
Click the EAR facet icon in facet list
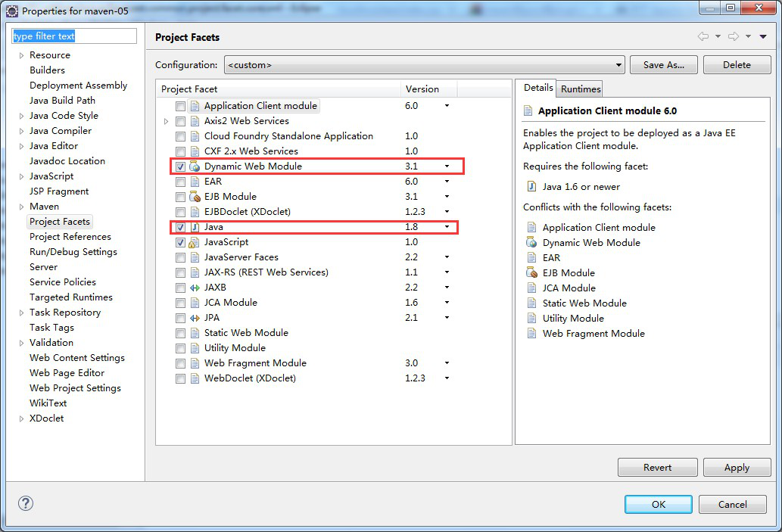[x=195, y=182]
